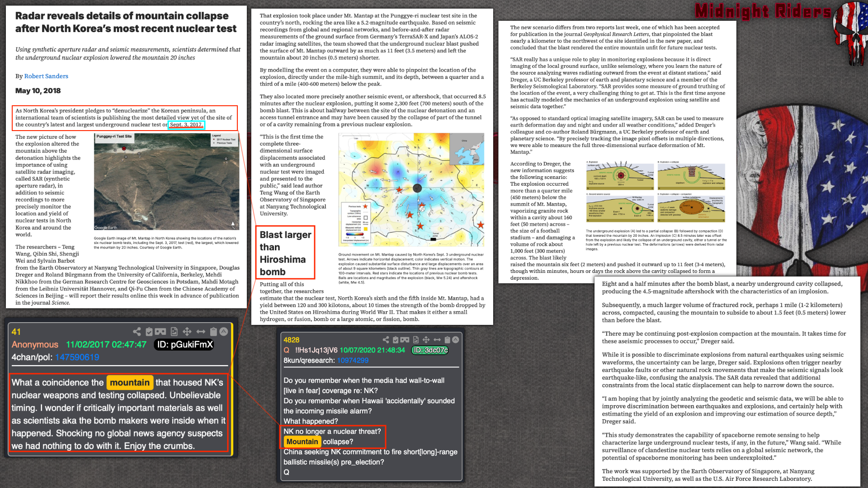Click the horizontal double-arrow icon on post 4828
Viewport: 868px width, 488px height.
pos(437,340)
